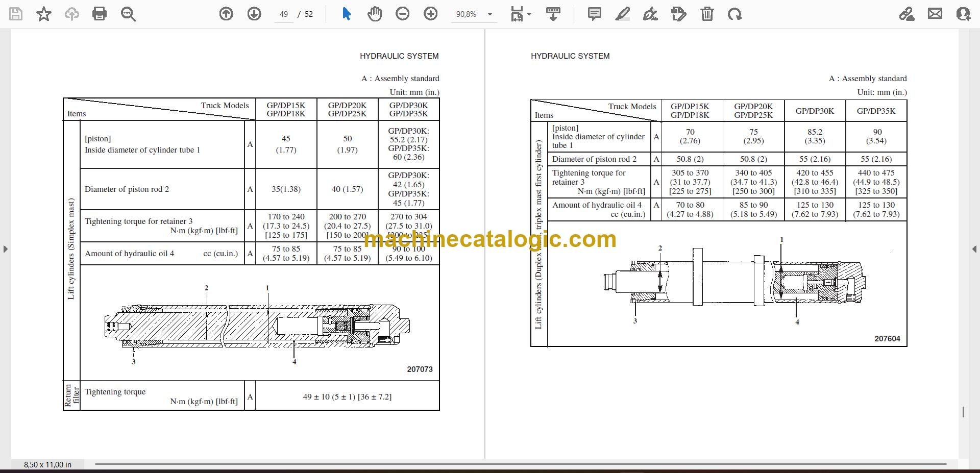Click the stamp tool icon
The image size is (980, 473).
pos(679,14)
